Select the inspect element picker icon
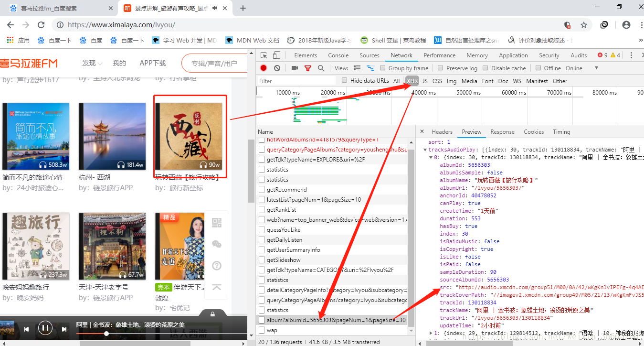 (x=264, y=55)
